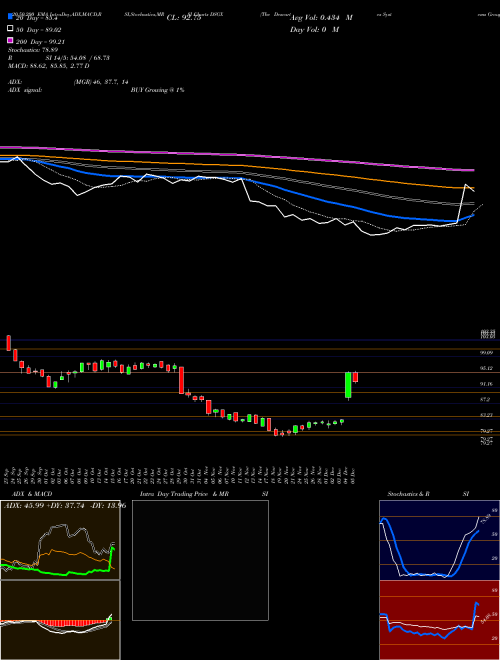Click the '91.16' price axis label

[487, 383]
